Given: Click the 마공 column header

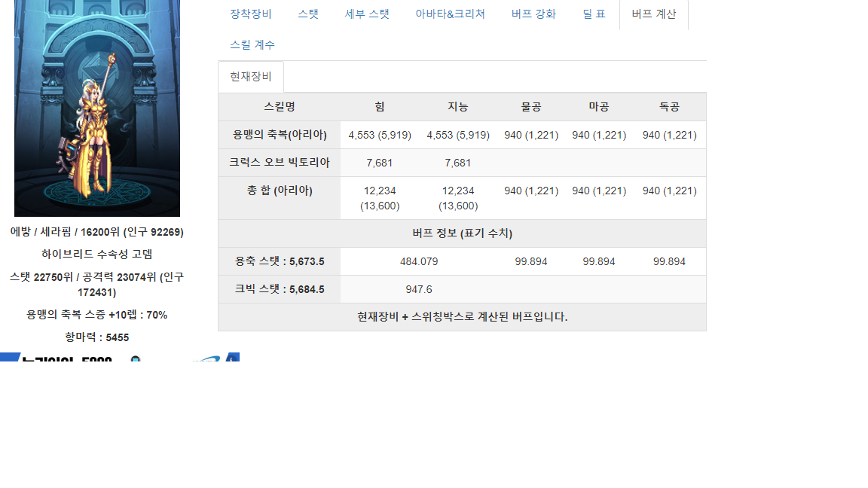Looking at the screenshot, I should tap(599, 107).
